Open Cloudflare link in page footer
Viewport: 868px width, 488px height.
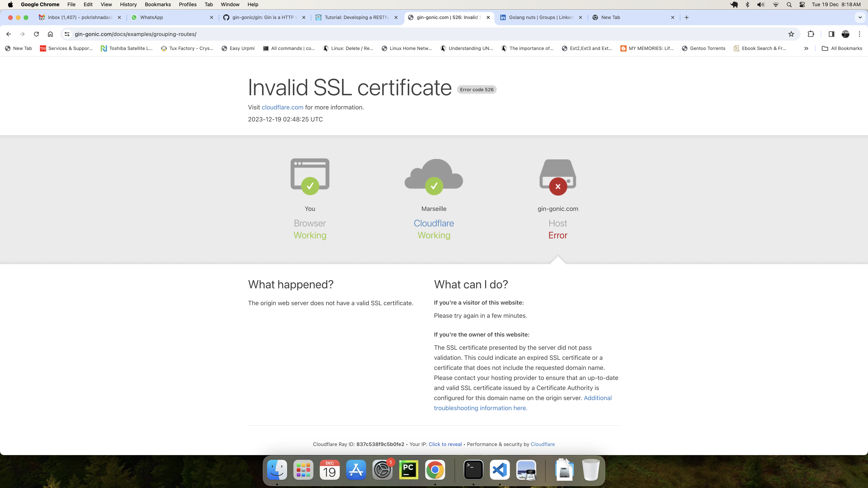[542, 444]
